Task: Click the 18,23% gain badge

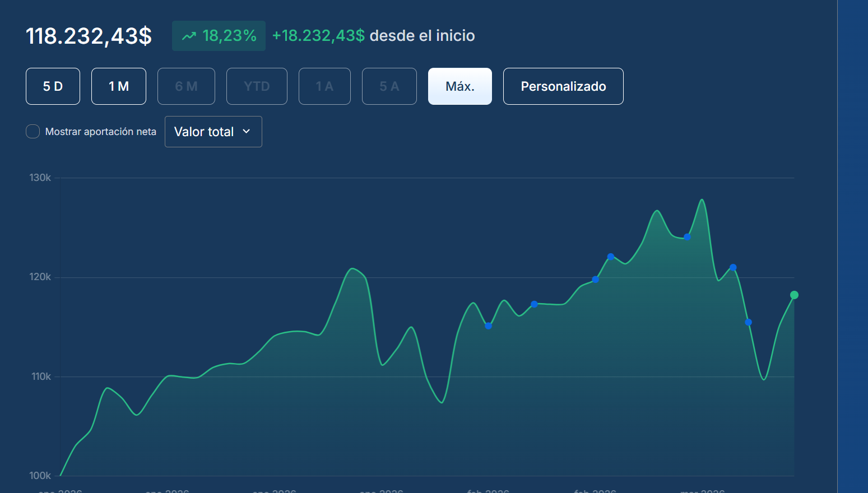Action: pyautogui.click(x=219, y=36)
